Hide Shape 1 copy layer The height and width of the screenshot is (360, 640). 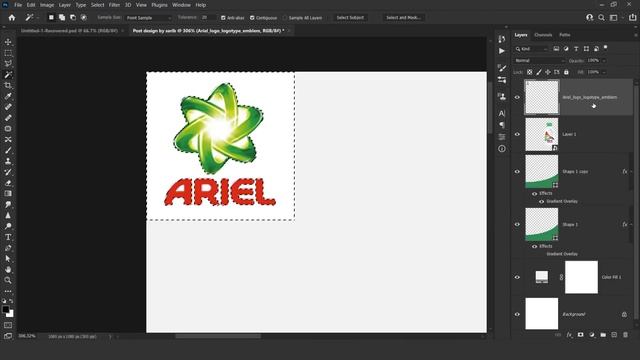pos(517,171)
